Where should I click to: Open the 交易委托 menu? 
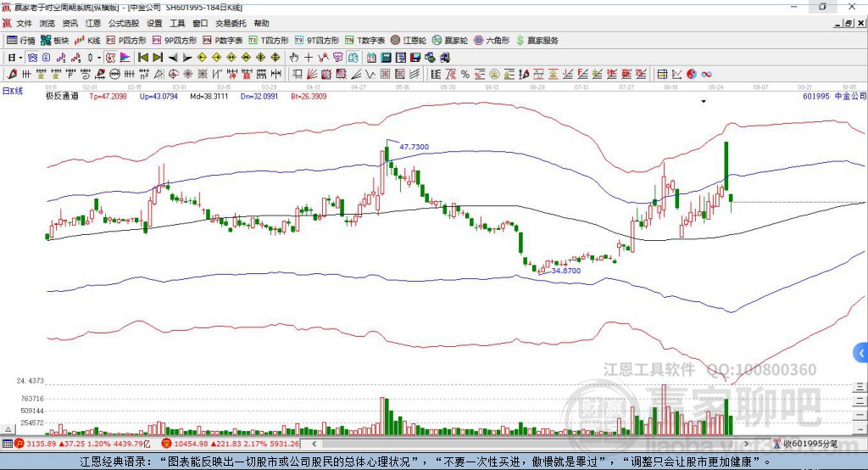pyautogui.click(x=231, y=23)
